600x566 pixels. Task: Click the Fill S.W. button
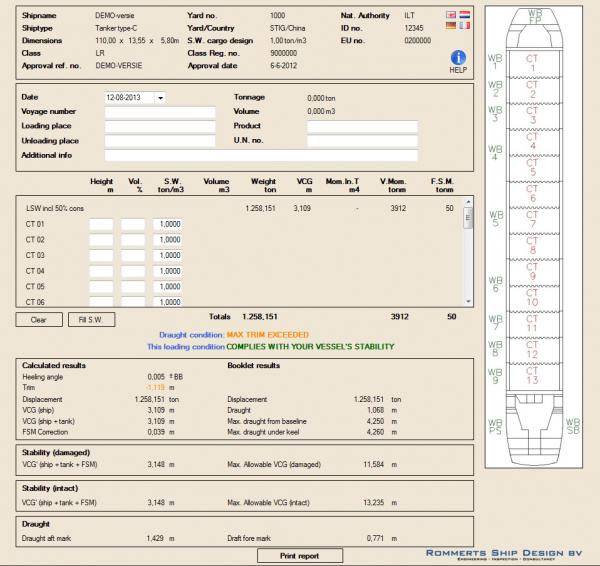pyautogui.click(x=91, y=320)
